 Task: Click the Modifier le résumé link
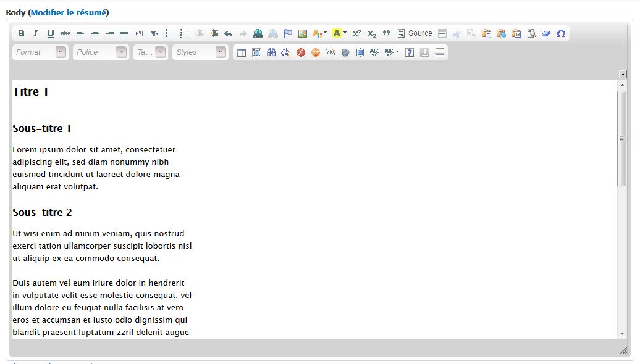[x=68, y=12]
